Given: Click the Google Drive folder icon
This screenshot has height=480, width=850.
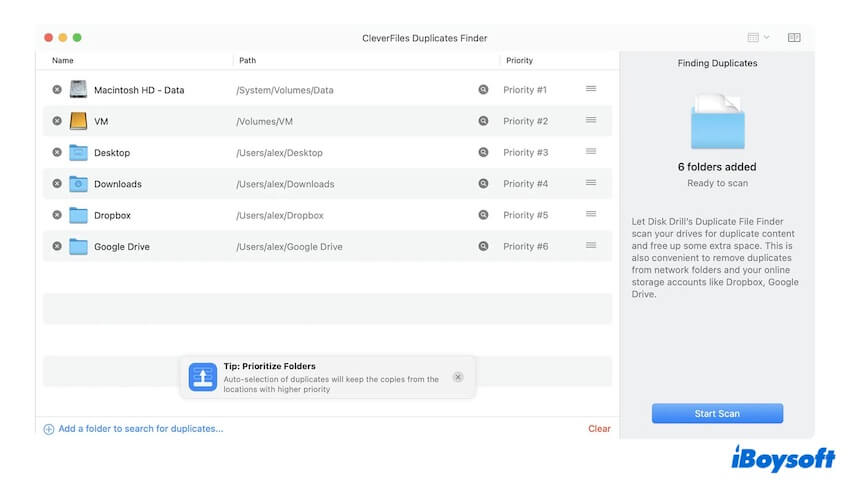Looking at the screenshot, I should (78, 246).
